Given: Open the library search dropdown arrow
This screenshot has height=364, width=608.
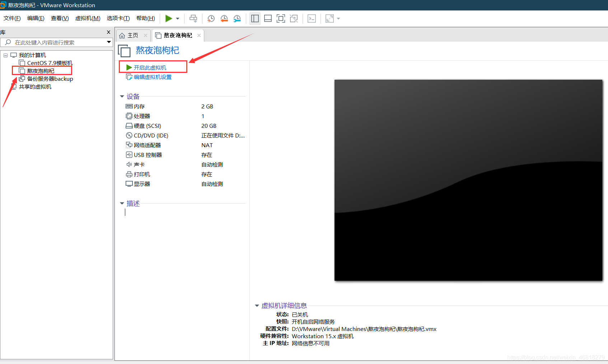Looking at the screenshot, I should (x=109, y=42).
